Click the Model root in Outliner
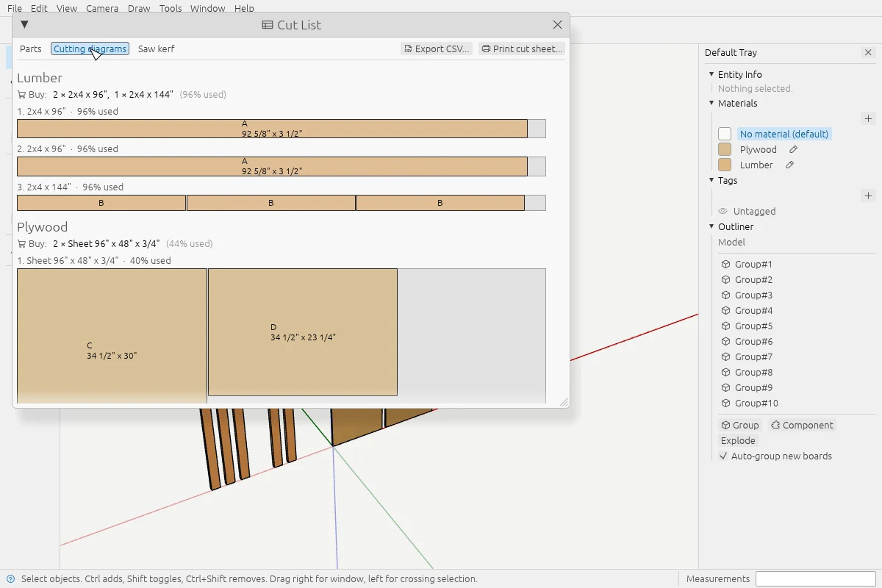Viewport: 882px width, 588px height. pyautogui.click(x=731, y=243)
